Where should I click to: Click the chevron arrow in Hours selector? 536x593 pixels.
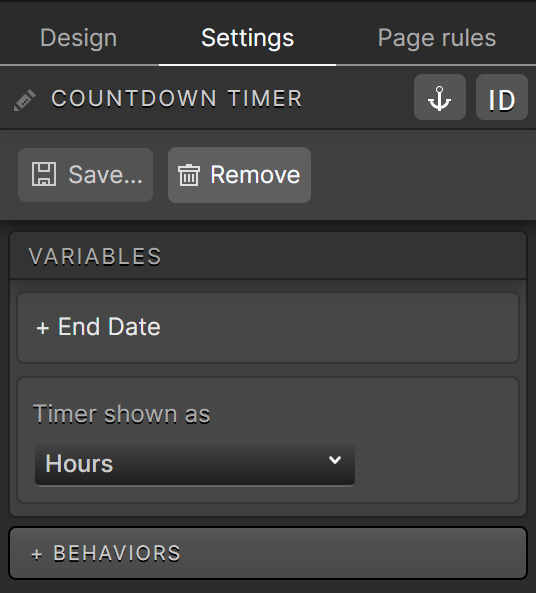[335, 460]
